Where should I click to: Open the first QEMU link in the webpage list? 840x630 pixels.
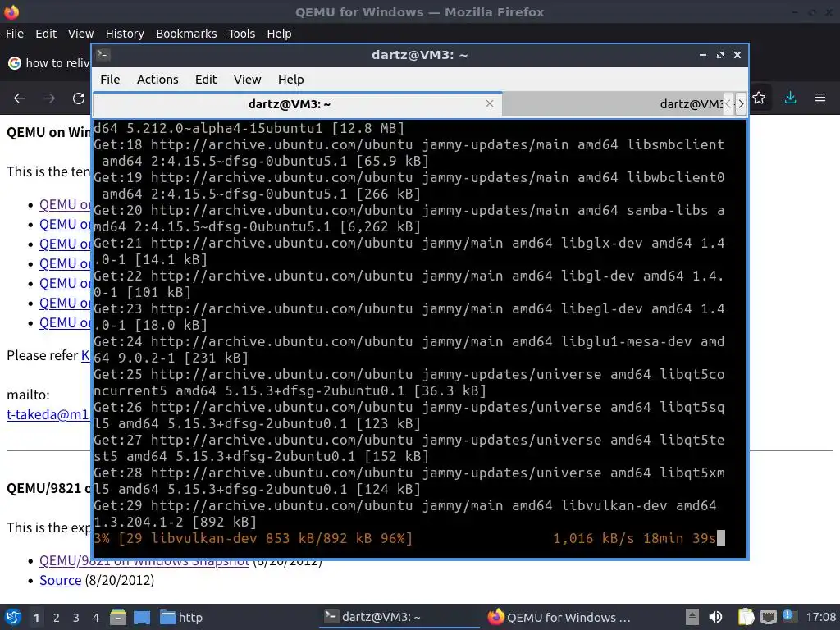(65, 204)
